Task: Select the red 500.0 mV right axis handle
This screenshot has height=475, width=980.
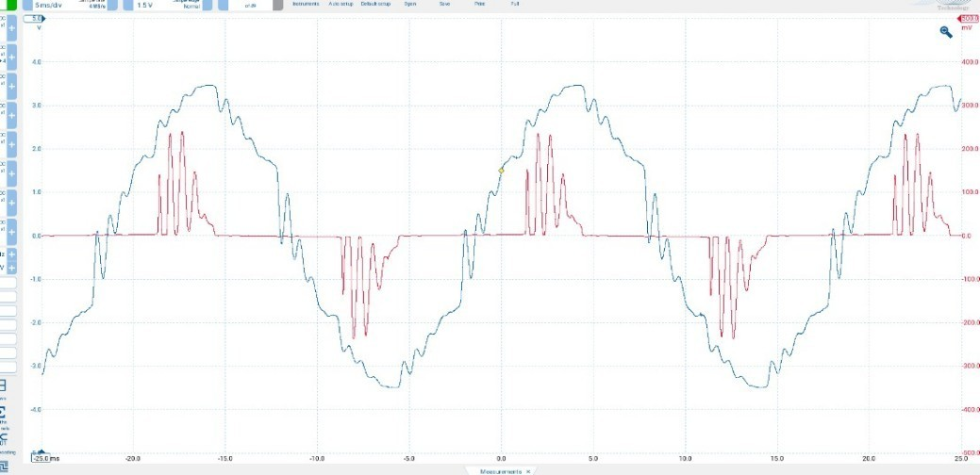Action: pos(968,19)
